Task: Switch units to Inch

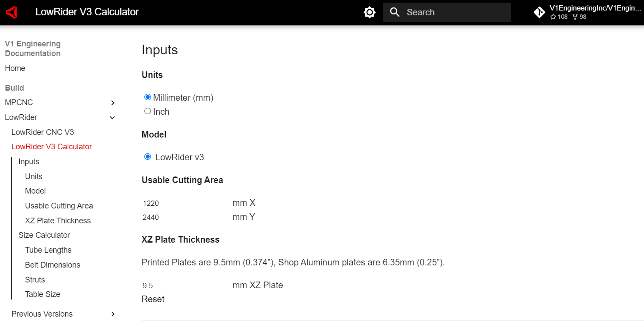Action: (x=147, y=111)
